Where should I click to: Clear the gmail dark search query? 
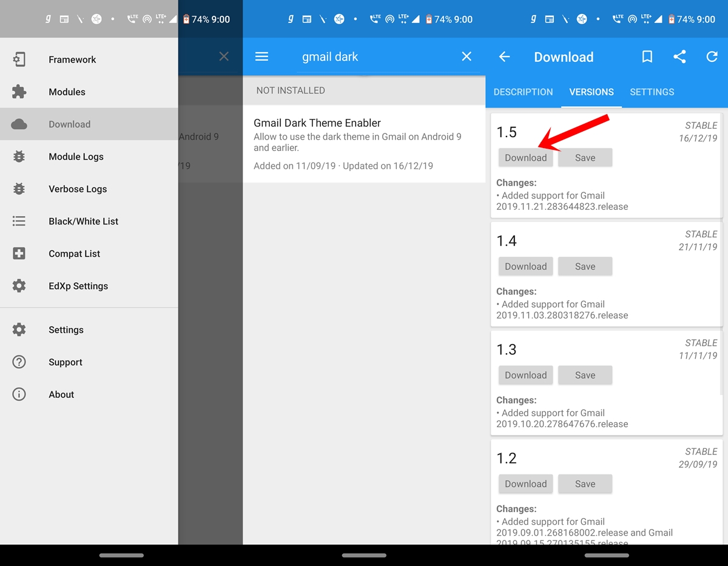pyautogui.click(x=467, y=56)
